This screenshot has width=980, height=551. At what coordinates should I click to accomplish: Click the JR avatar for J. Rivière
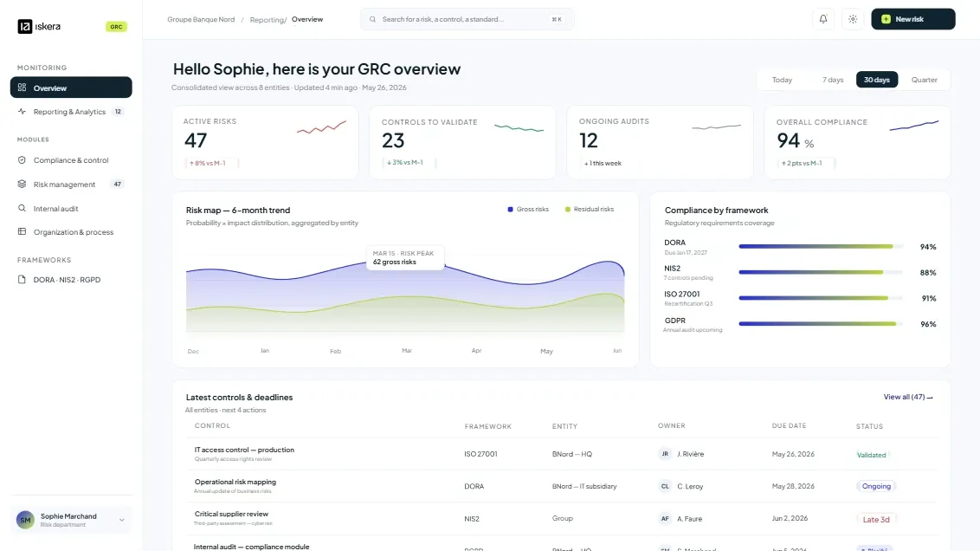(x=665, y=454)
